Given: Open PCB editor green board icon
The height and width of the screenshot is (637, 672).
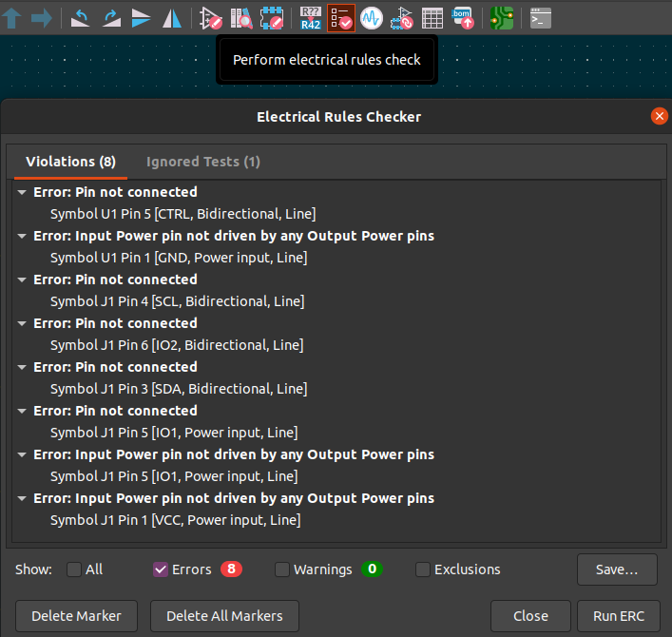Looking at the screenshot, I should tap(502, 18).
